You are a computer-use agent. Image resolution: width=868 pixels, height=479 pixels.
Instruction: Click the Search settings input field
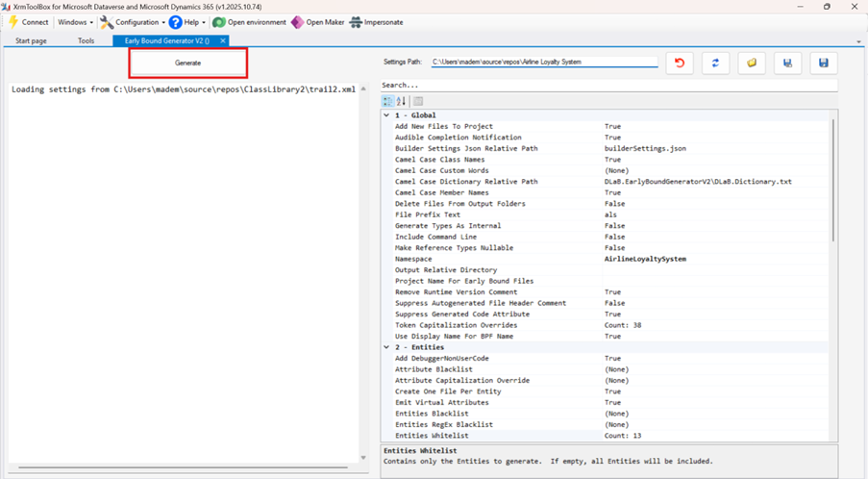606,85
